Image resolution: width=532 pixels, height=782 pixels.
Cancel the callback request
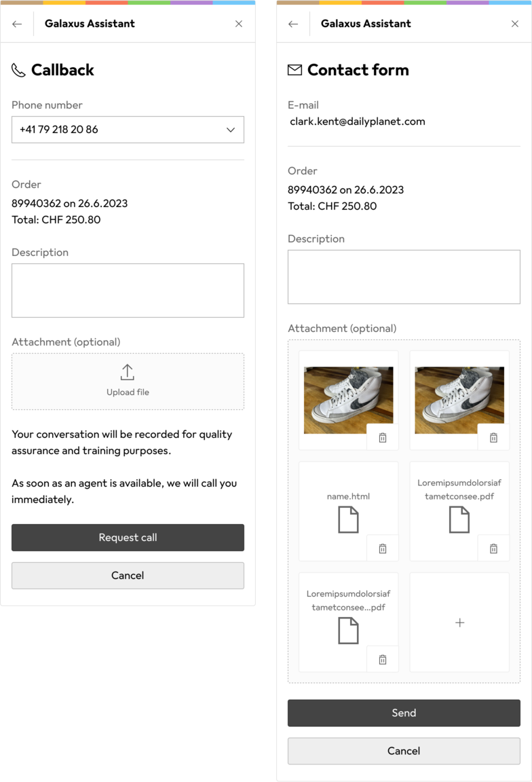click(128, 576)
